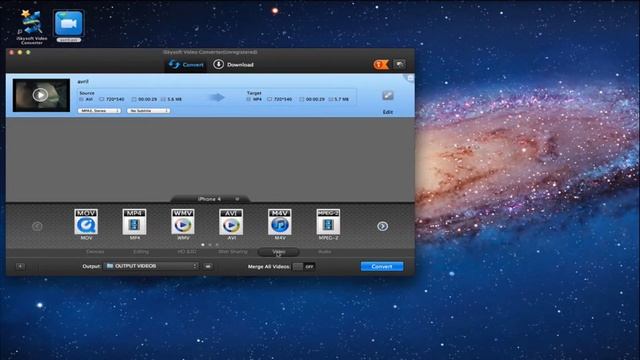Select the Source resolution 720*540 text

115,99
